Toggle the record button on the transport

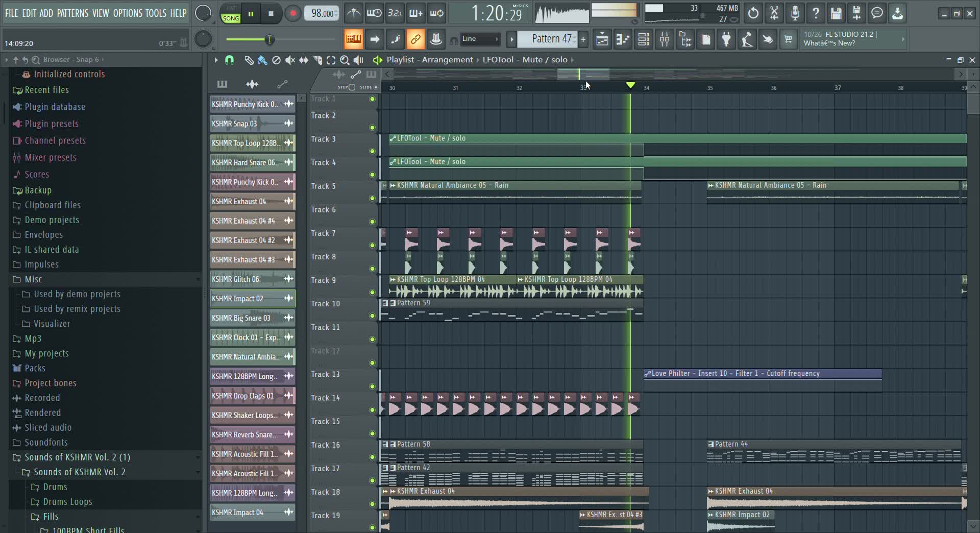coord(292,13)
